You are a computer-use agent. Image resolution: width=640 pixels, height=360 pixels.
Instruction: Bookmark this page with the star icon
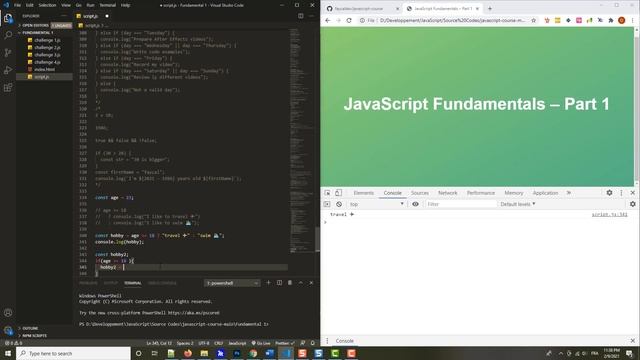[x=533, y=20]
